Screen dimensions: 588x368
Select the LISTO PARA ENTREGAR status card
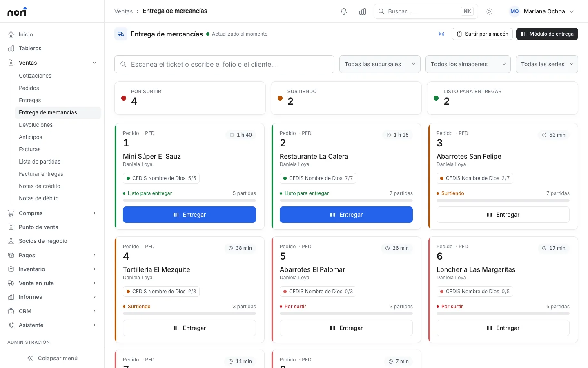502,98
